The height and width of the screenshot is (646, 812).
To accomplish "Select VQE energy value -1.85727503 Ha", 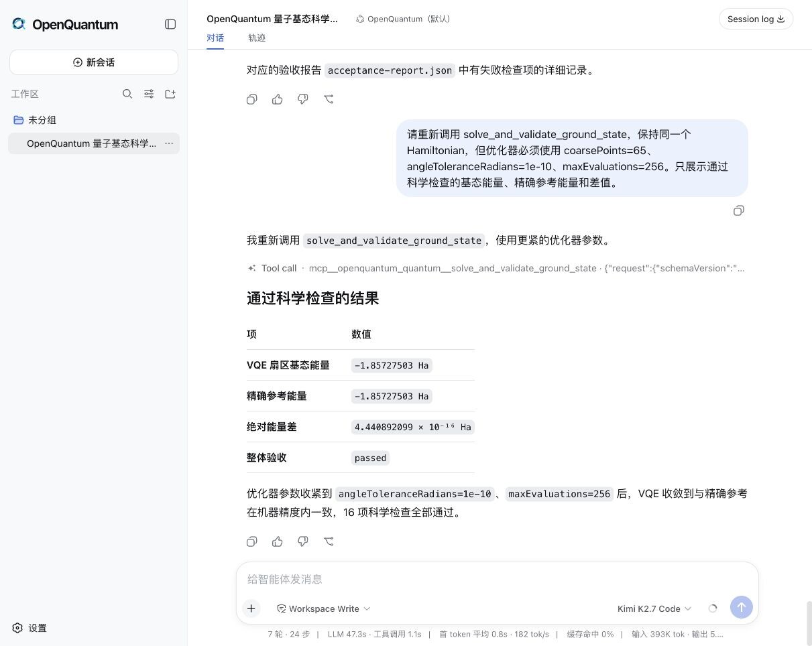I will coord(392,365).
